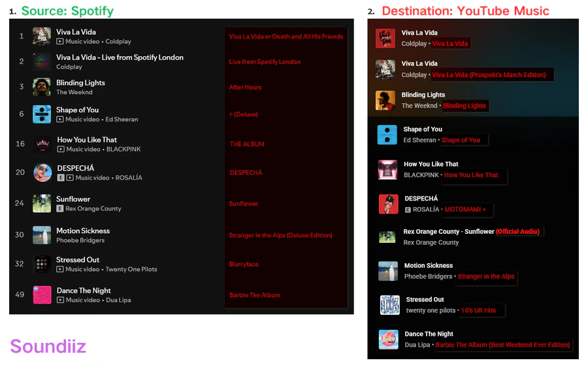Click the Blurryface album name
Viewport: 588px width, 367px height.
pyautogui.click(x=244, y=264)
